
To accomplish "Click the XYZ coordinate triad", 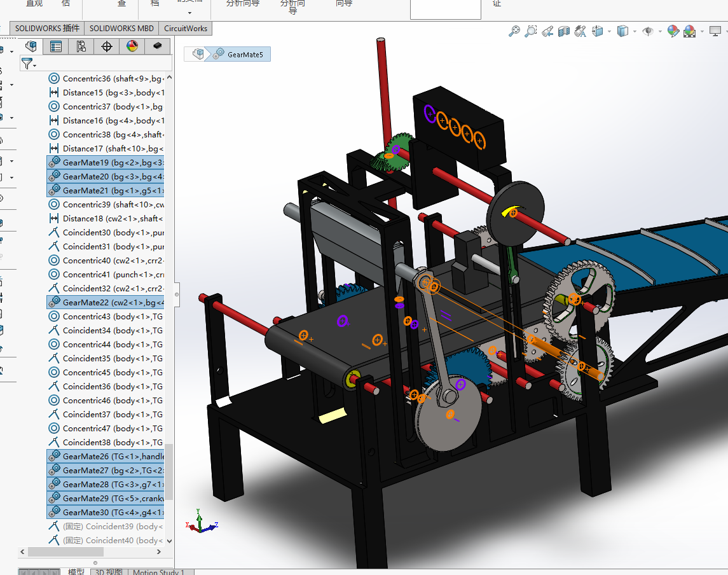I will [x=200, y=522].
